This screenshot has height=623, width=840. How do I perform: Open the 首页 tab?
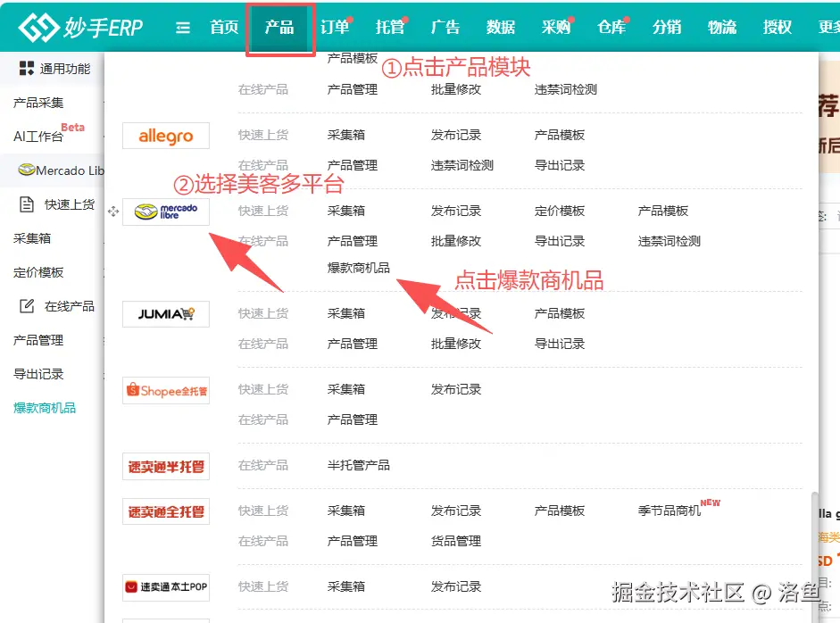click(224, 27)
